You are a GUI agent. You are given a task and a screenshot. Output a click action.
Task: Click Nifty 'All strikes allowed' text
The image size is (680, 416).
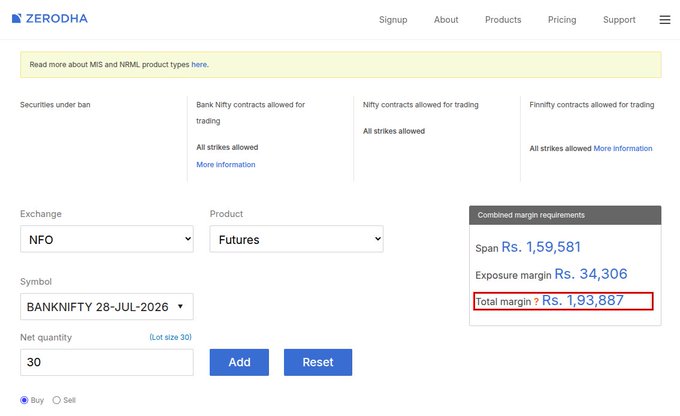point(394,131)
